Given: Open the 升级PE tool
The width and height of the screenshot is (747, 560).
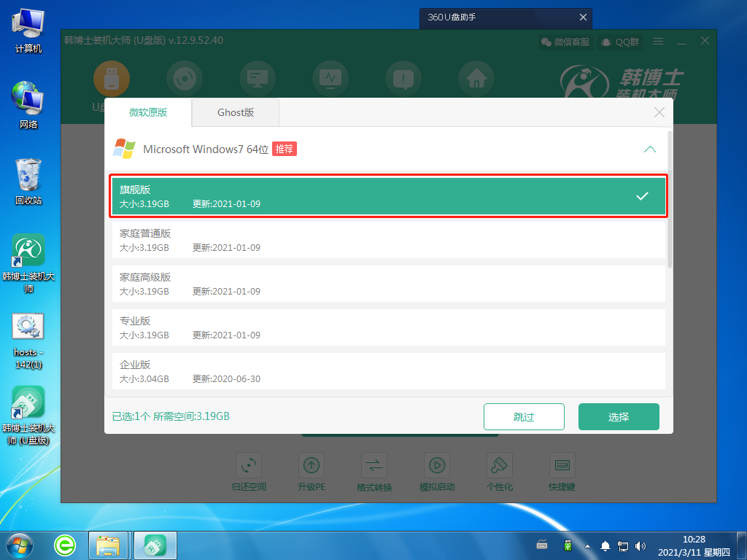Looking at the screenshot, I should 311,466.
